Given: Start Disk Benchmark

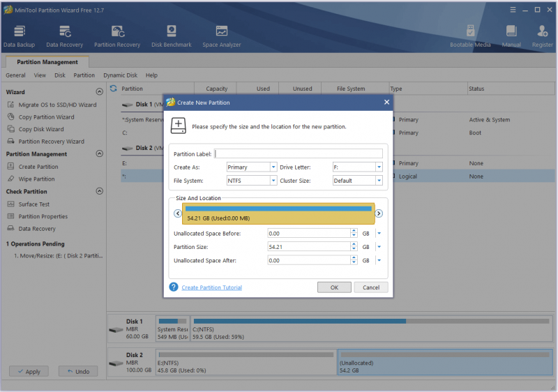Looking at the screenshot, I should pyautogui.click(x=171, y=36).
